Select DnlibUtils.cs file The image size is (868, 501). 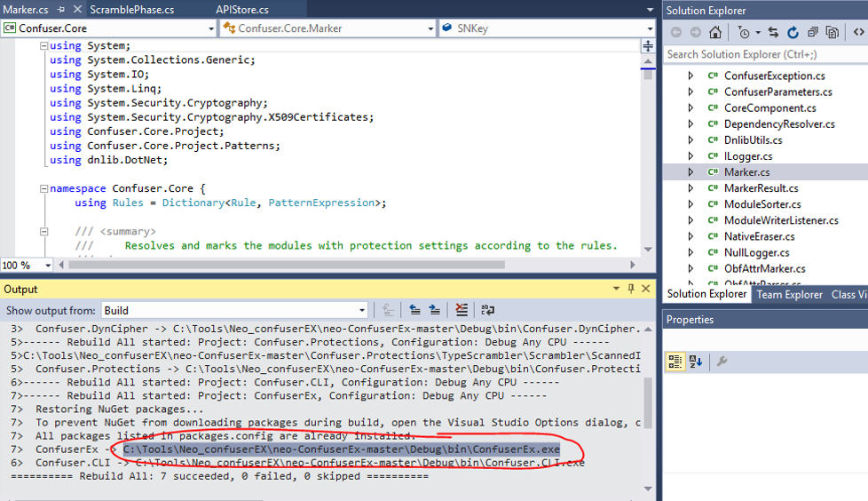[753, 140]
